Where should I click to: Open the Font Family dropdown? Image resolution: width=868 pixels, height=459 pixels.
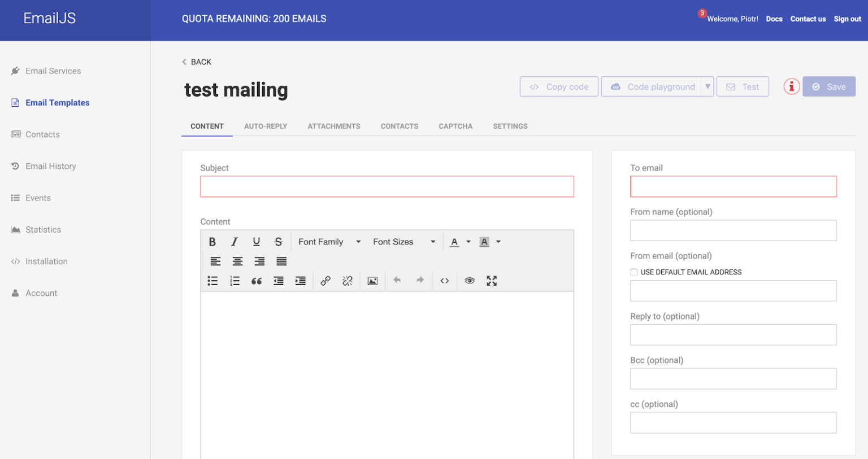point(329,242)
